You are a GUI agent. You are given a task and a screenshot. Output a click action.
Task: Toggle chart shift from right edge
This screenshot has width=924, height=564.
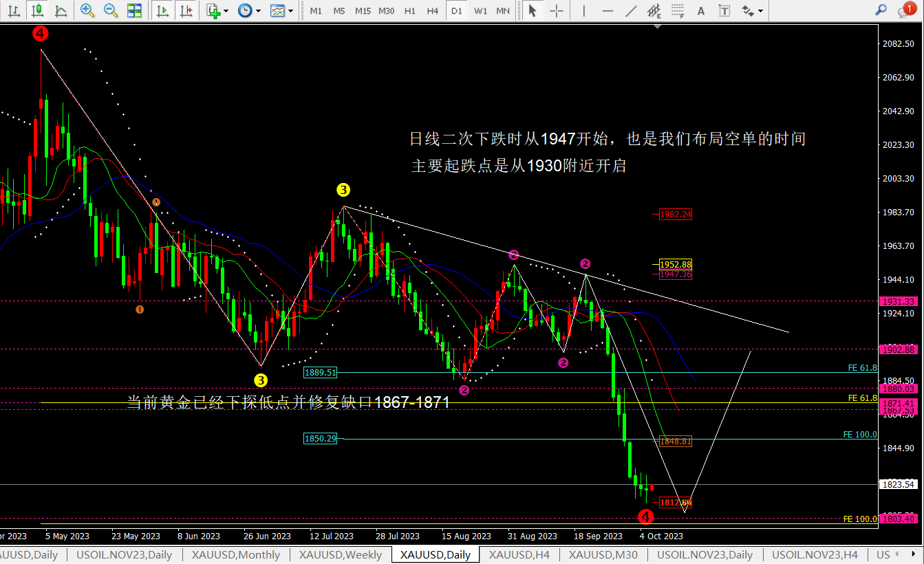[186, 10]
